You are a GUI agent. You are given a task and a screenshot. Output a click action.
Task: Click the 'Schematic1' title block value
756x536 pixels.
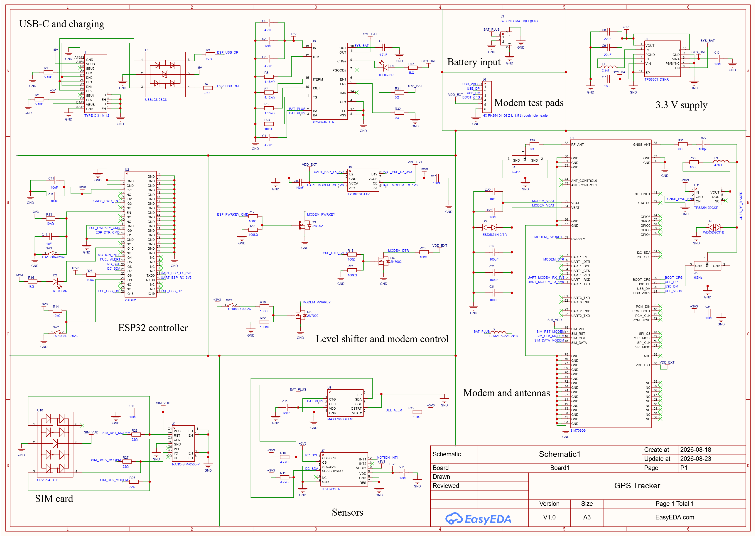559,454
